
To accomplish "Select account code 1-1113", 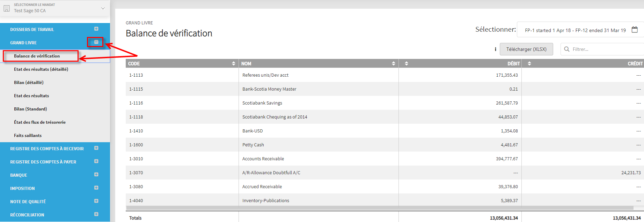I will [x=136, y=75].
